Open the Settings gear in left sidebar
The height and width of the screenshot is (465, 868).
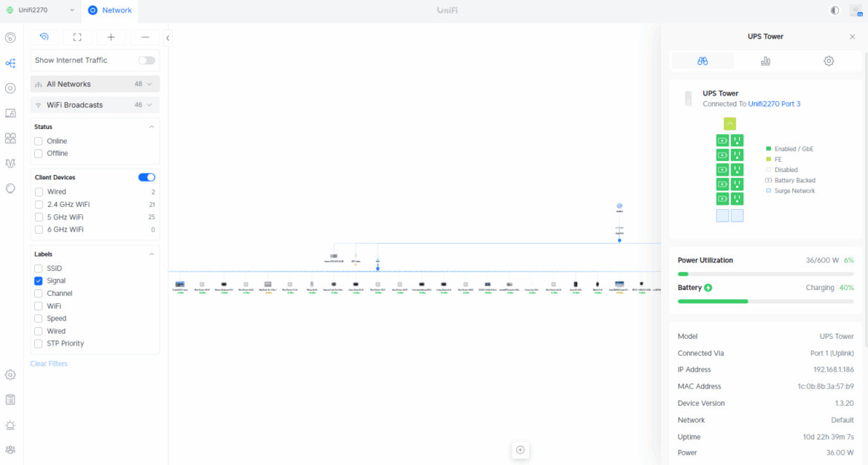tap(10, 375)
